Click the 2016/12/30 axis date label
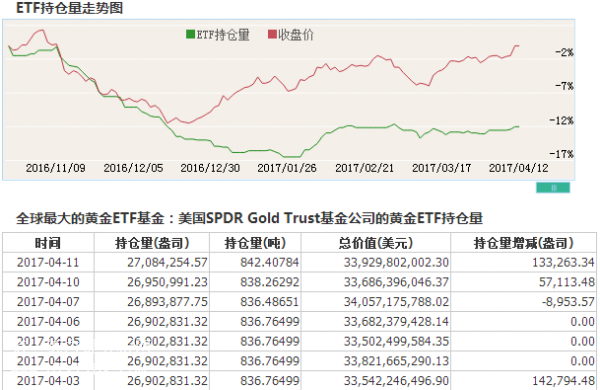 pyautogui.click(x=210, y=168)
